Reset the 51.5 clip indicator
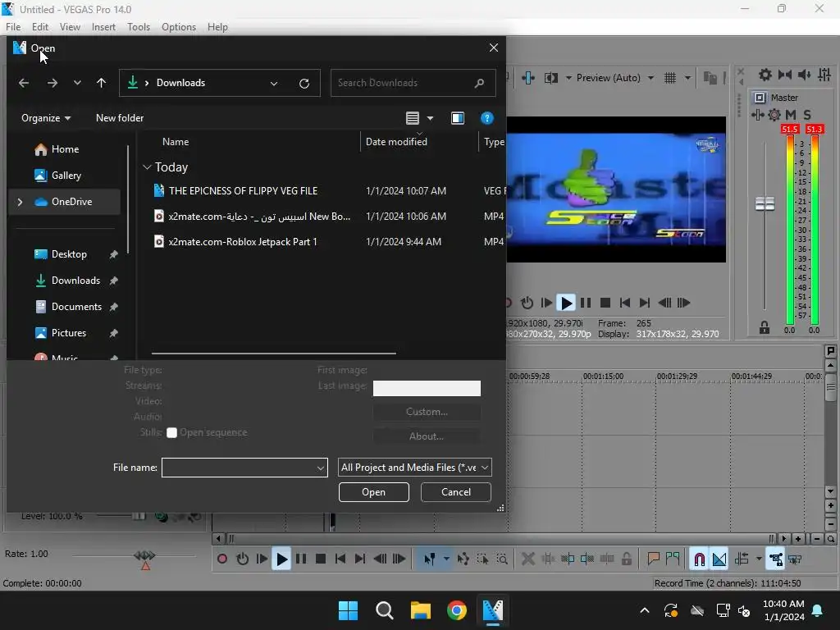Image resolution: width=840 pixels, height=630 pixels. tap(790, 129)
